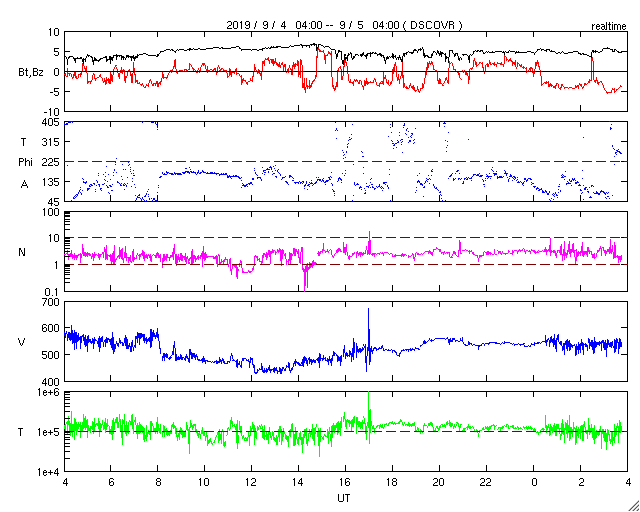Click the "Phi" axis label
The width and height of the screenshot is (640, 512).
(x=25, y=163)
